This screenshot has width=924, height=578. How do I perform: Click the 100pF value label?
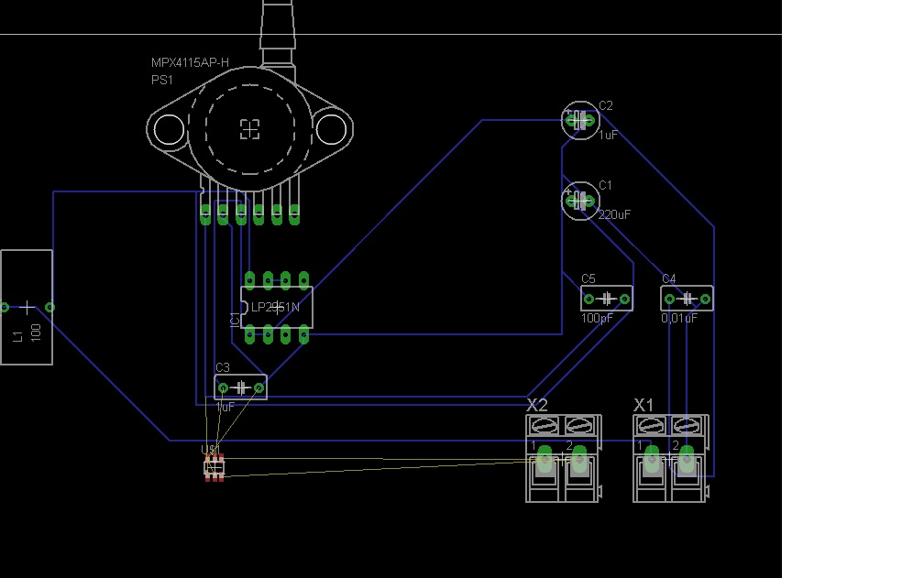point(597,319)
